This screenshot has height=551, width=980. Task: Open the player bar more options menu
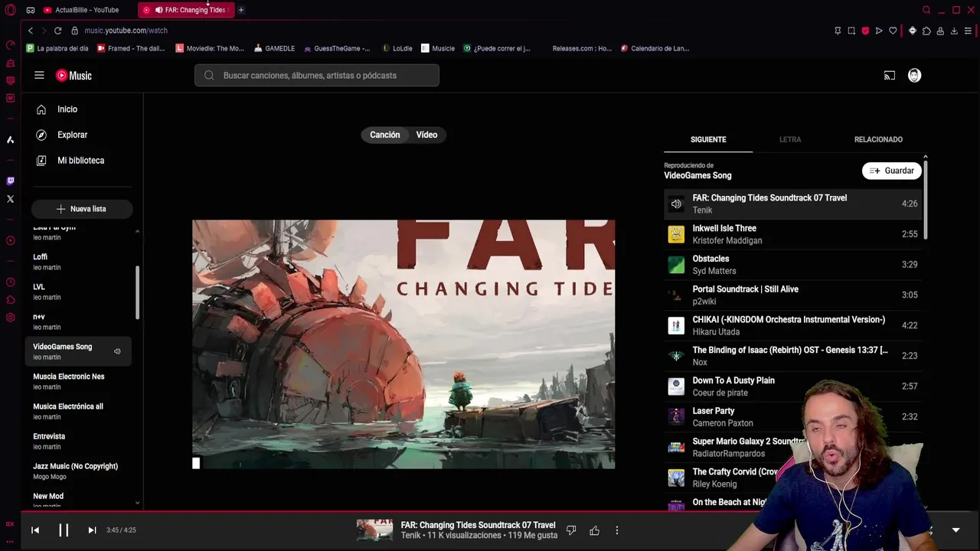click(617, 530)
